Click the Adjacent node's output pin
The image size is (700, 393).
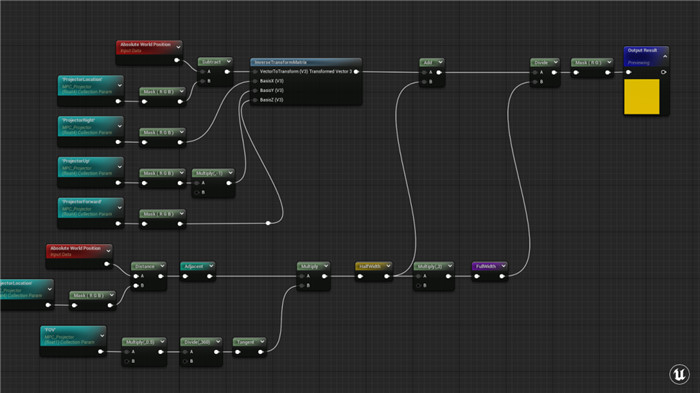(x=209, y=276)
